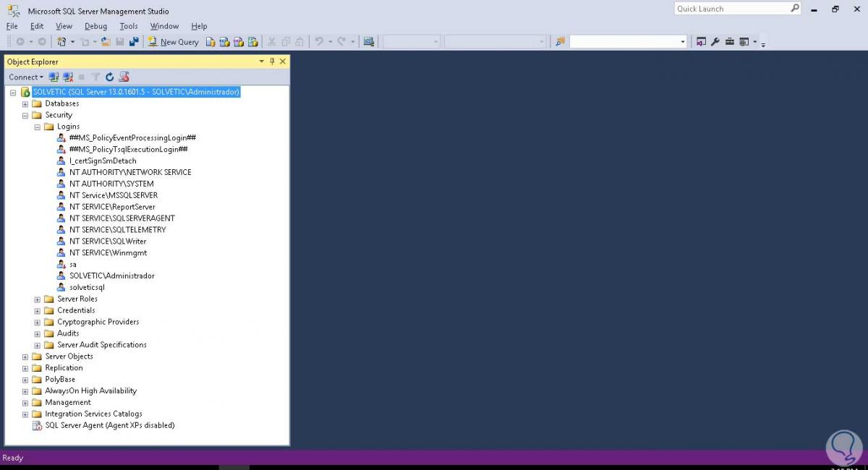Screen dimensions: 868x470
Task: Click the Save All disks icon
Action: click(134, 42)
